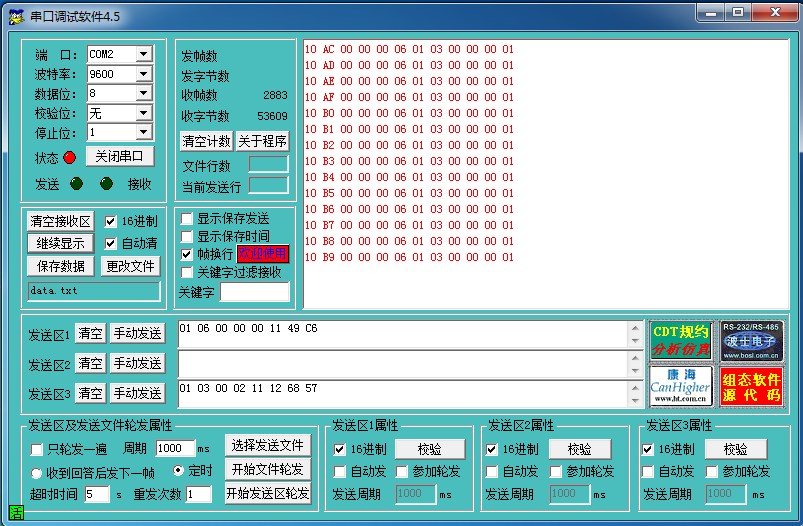Click the 关键字 keyword input field

tap(254, 292)
